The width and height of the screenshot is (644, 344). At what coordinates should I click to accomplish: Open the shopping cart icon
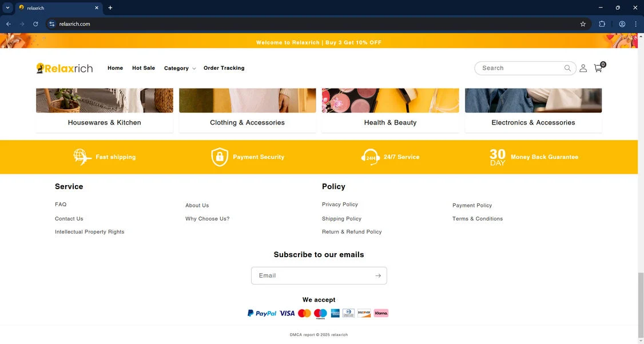coord(599,68)
